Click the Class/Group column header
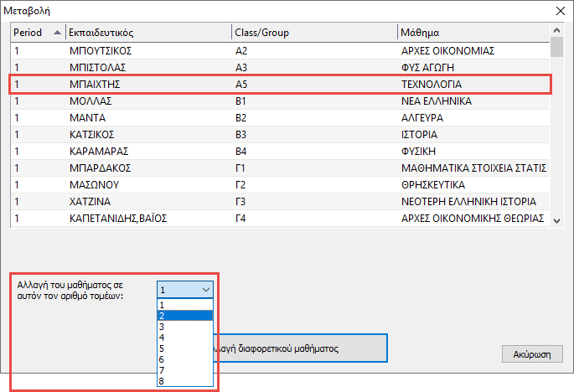Viewport: 574px width, 392px height. pyautogui.click(x=313, y=33)
